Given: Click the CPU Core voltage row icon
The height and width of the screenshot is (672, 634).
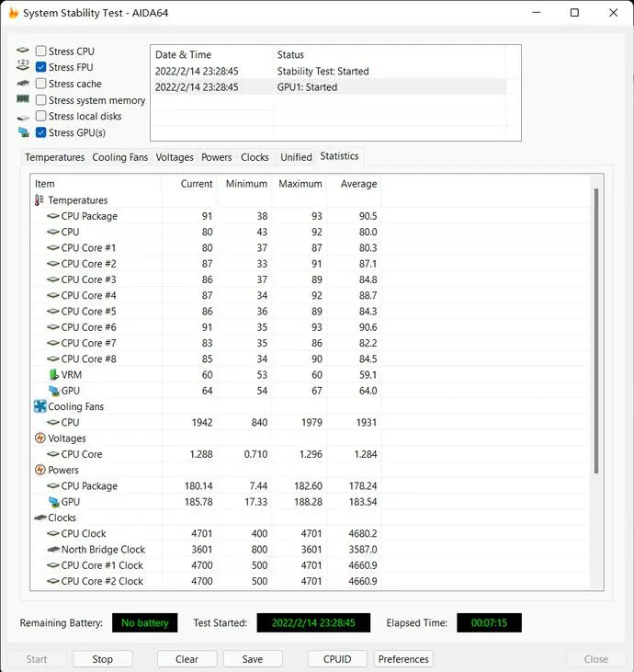Looking at the screenshot, I should pos(53,454).
